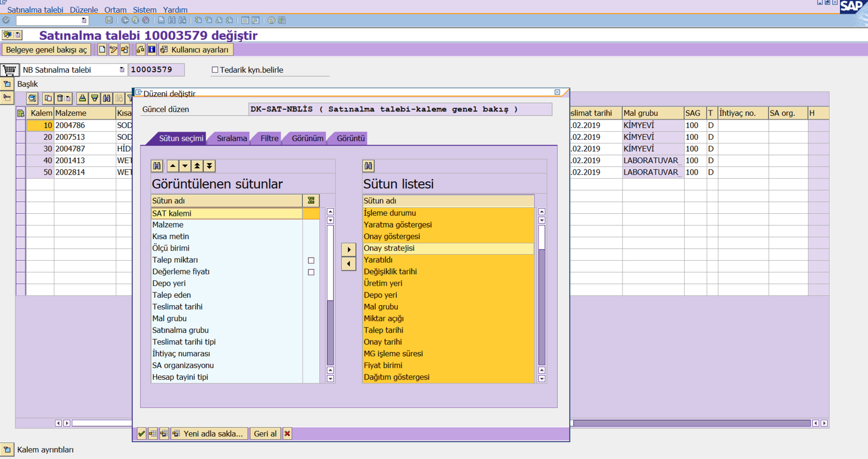Open the Yardım menu

pyautogui.click(x=175, y=10)
